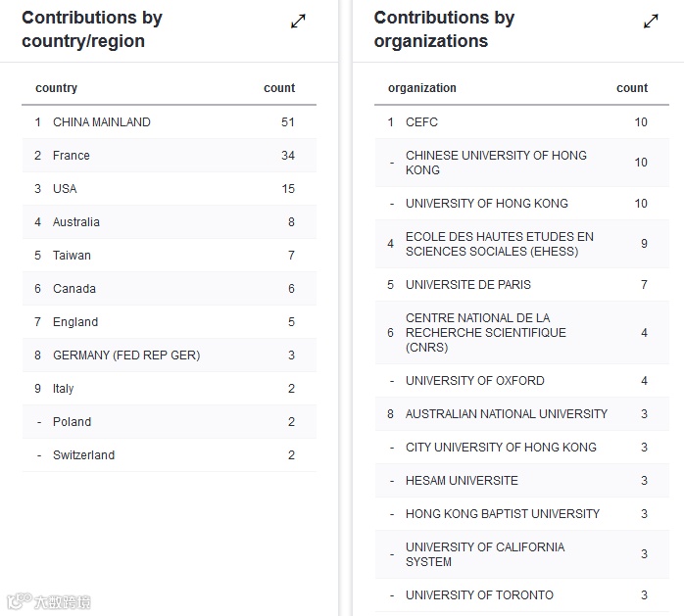Click the country column header
684x616 pixels.
pyautogui.click(x=56, y=88)
